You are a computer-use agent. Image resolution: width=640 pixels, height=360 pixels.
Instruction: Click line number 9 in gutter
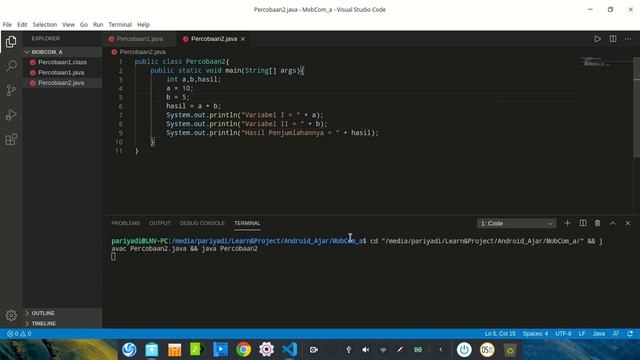(x=120, y=133)
